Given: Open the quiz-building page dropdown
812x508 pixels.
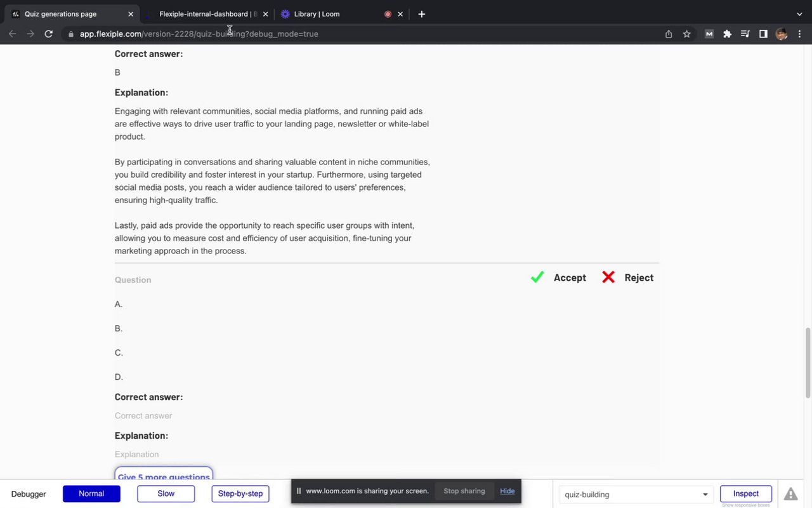Looking at the screenshot, I should coord(636,495).
